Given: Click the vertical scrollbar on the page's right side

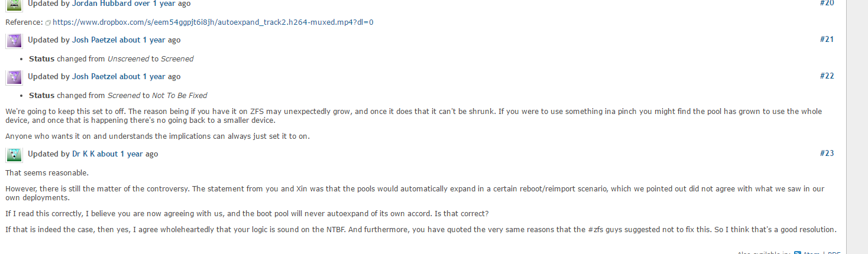Looking at the screenshot, I should point(857,127).
